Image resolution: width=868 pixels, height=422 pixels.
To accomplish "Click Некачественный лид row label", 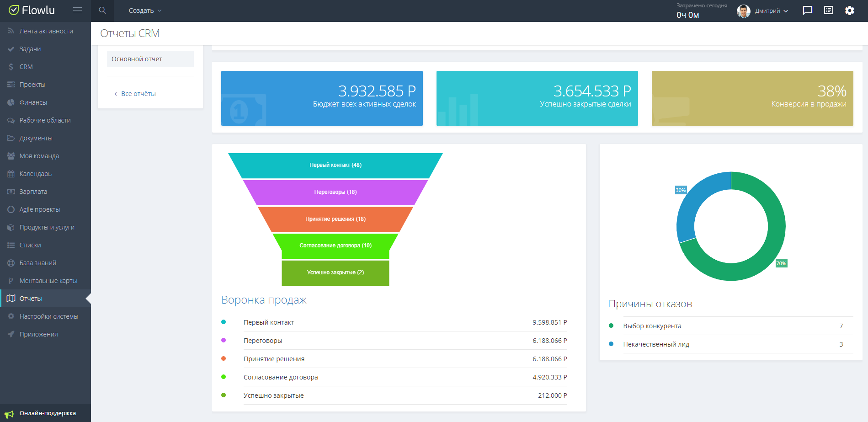I will click(x=656, y=344).
